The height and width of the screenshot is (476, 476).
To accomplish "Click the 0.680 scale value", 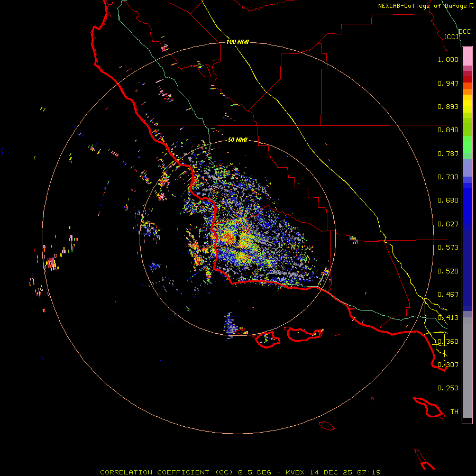I will (448, 200).
